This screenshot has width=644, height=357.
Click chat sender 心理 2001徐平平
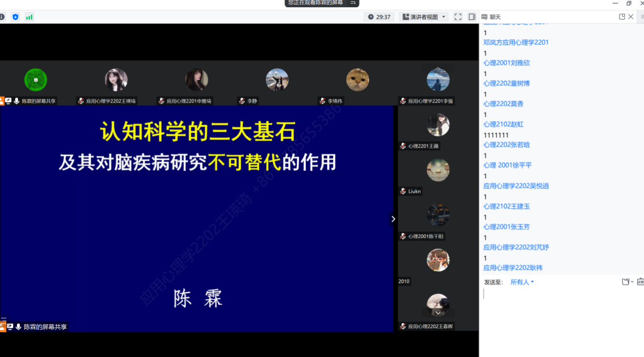coord(508,166)
